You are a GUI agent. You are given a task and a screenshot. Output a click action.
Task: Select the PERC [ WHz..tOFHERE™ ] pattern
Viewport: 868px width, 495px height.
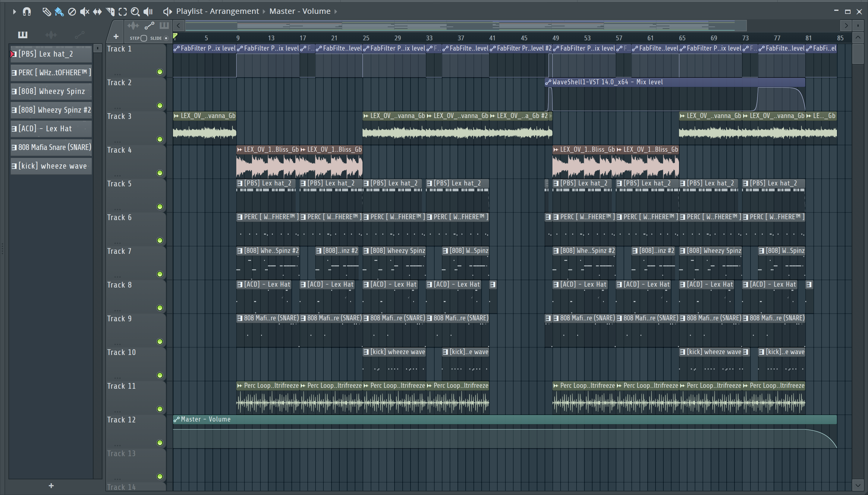51,73
